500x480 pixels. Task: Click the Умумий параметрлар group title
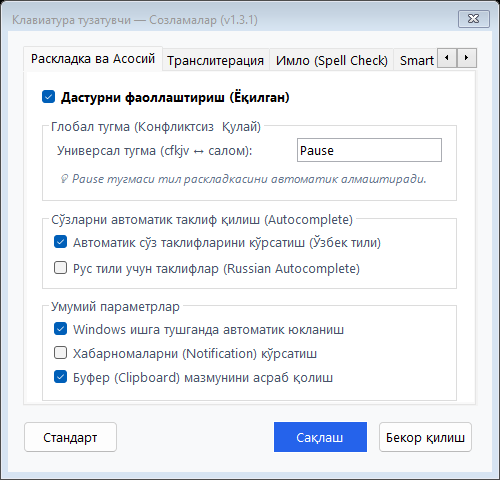pos(115,306)
